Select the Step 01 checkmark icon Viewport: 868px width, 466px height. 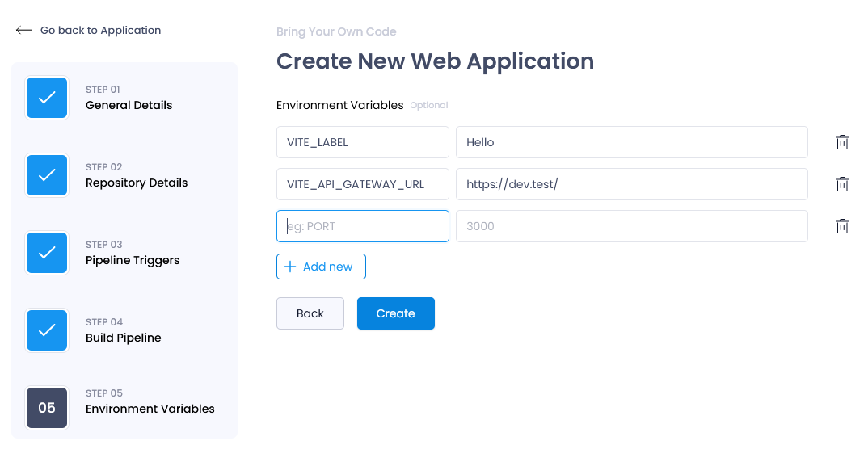click(x=47, y=98)
